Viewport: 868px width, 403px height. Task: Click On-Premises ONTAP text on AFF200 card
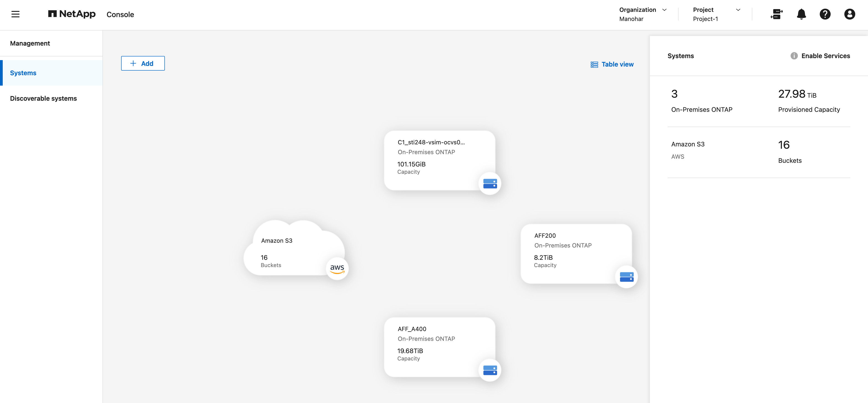[563, 245]
